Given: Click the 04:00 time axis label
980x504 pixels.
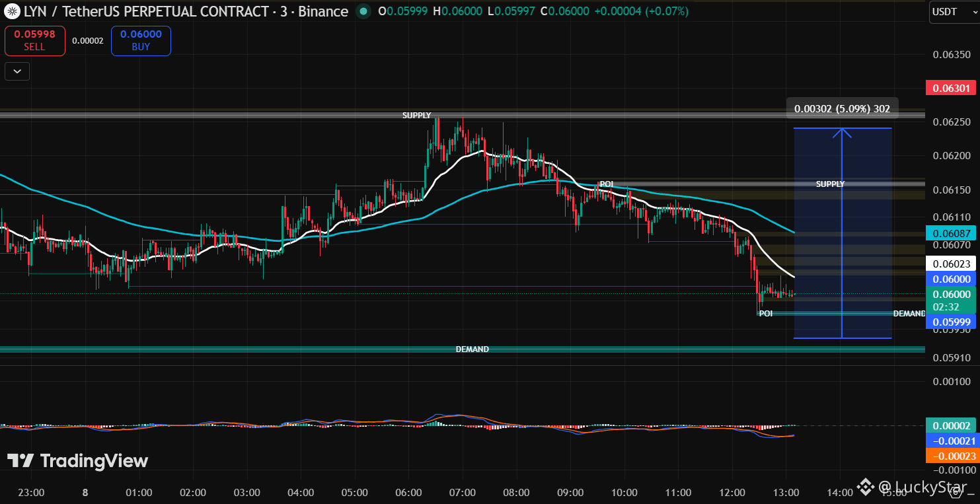Looking at the screenshot, I should click(x=301, y=492).
